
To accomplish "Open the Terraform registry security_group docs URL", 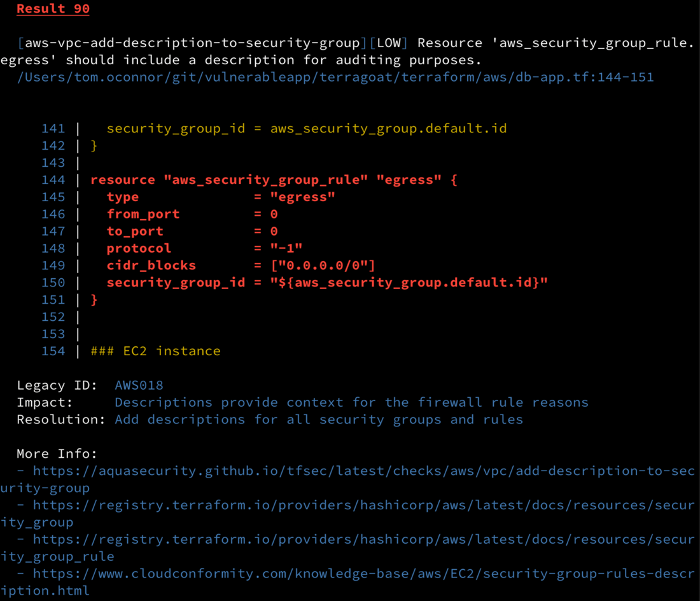I will 363,506.
